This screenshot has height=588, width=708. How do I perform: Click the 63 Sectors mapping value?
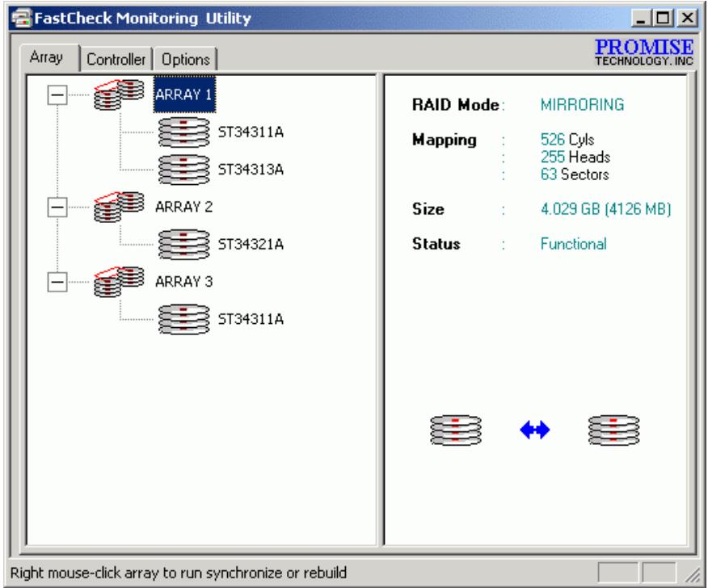[575, 174]
